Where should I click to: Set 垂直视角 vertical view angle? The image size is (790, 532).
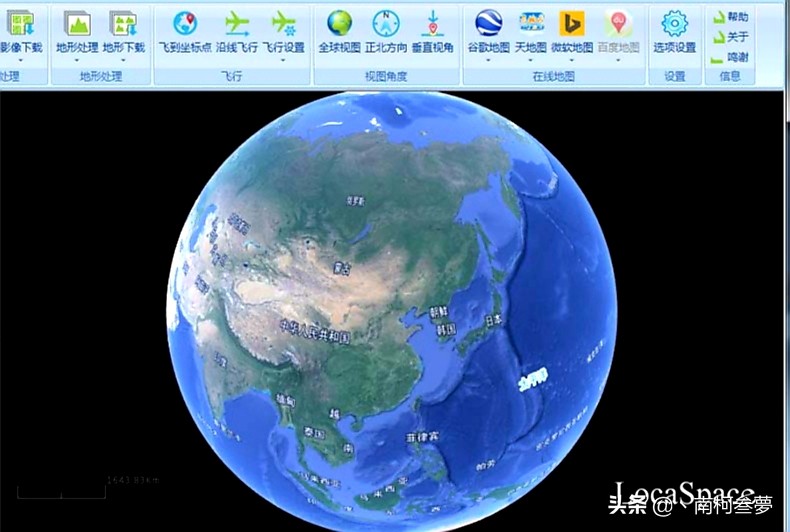pyautogui.click(x=432, y=25)
